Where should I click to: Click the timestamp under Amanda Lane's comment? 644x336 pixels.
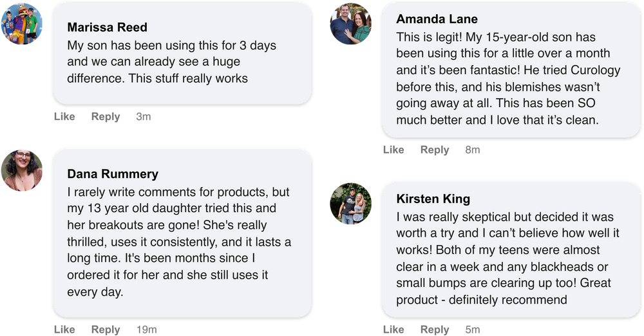coord(473,150)
